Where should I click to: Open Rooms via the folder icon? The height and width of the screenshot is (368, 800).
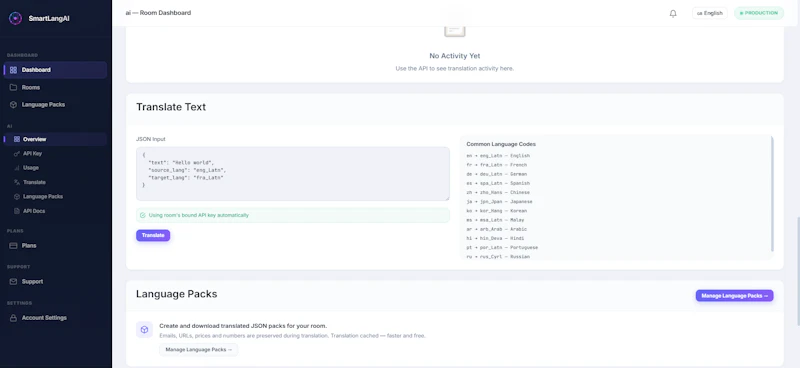coord(13,87)
